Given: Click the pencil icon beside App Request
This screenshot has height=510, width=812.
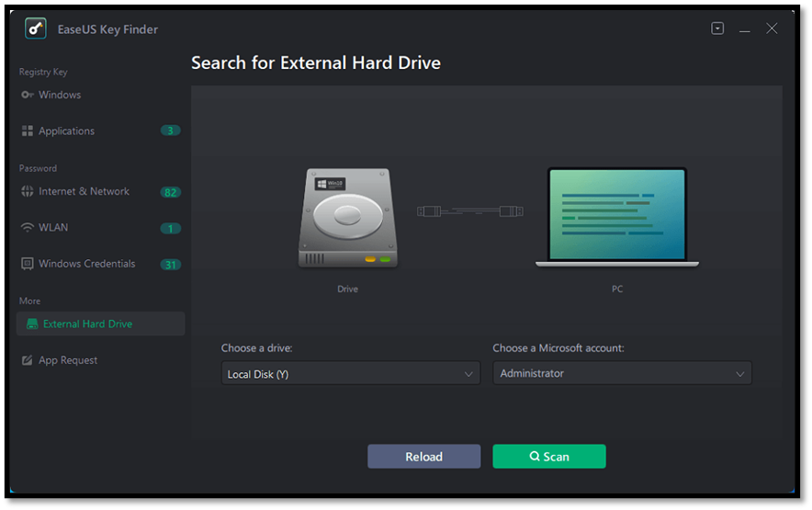Looking at the screenshot, I should click(x=28, y=360).
